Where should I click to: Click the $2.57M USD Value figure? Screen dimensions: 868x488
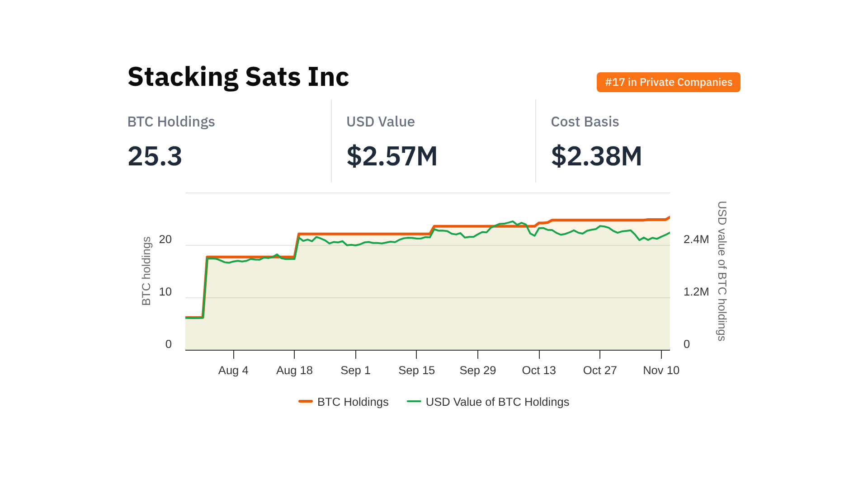(x=392, y=156)
